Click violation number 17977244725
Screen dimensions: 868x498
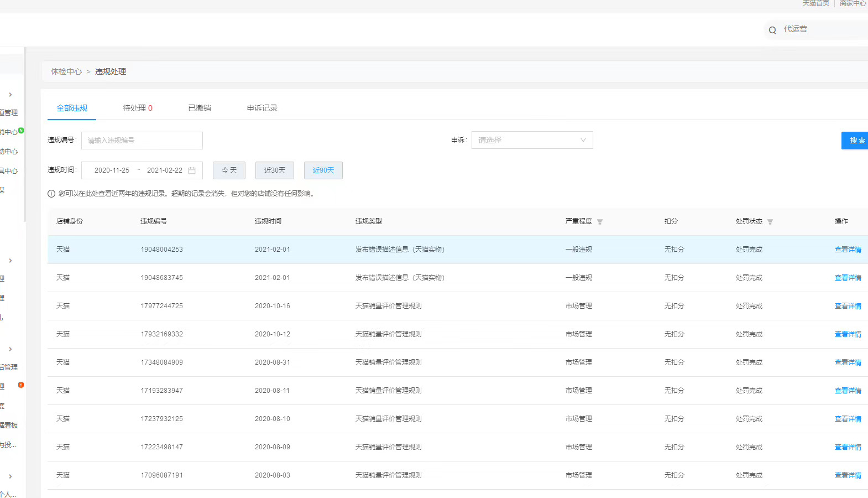(162, 306)
